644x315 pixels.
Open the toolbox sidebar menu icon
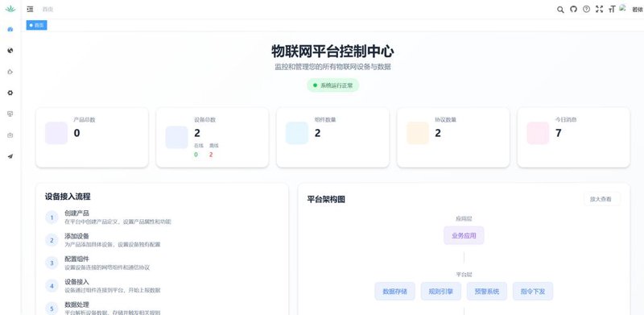(10, 135)
